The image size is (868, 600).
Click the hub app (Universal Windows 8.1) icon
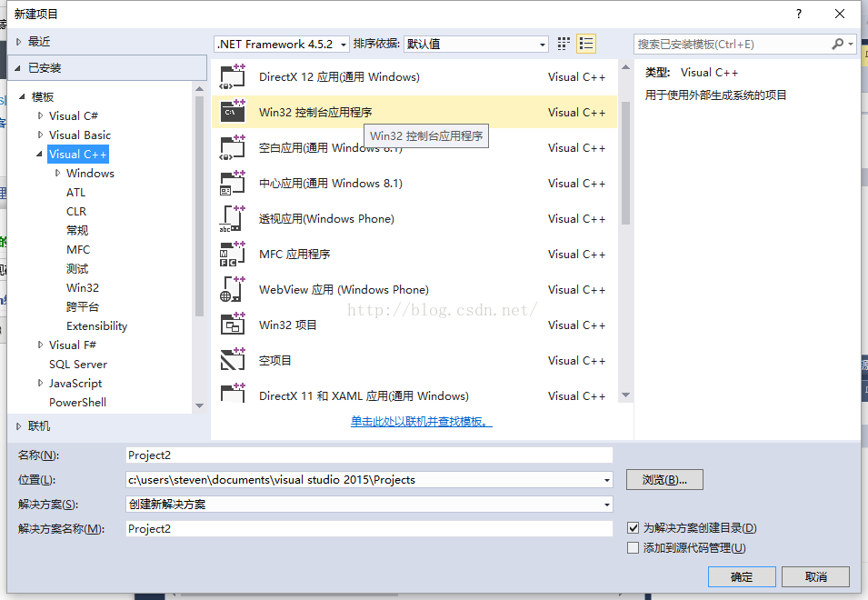pos(233,184)
